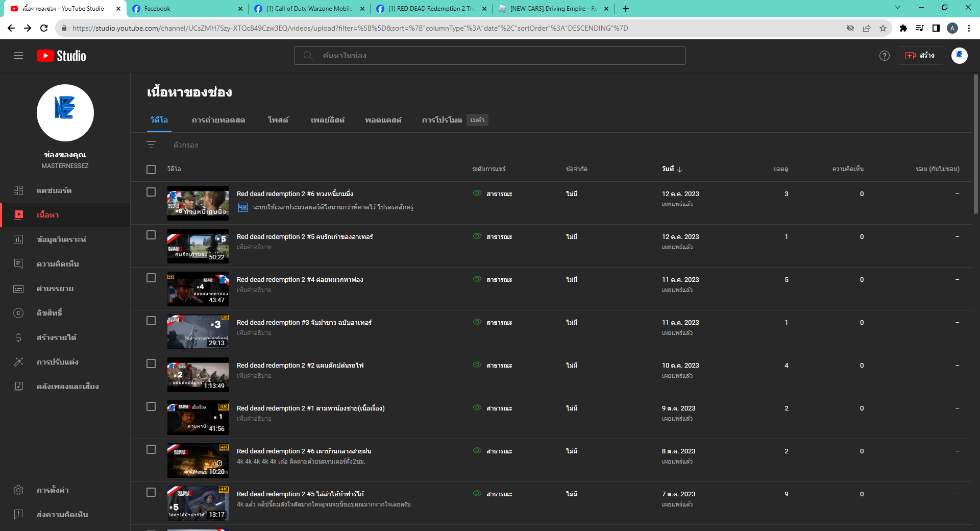Select checkbox for video #6 เผาบ้านกลางสายฝน
This screenshot has height=531, width=980.
click(151, 449)
